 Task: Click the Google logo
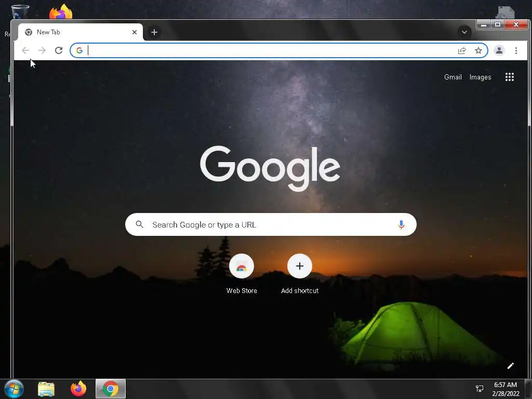coord(270,168)
